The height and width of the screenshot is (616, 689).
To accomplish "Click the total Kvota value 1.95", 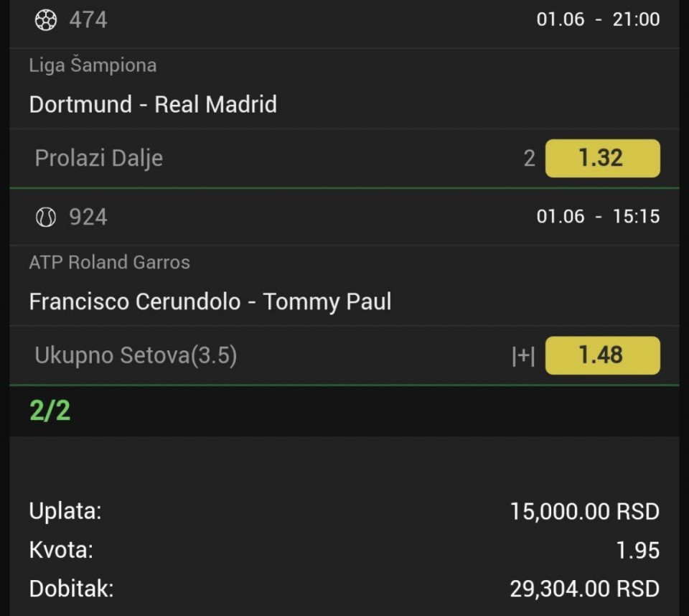I will [637, 550].
